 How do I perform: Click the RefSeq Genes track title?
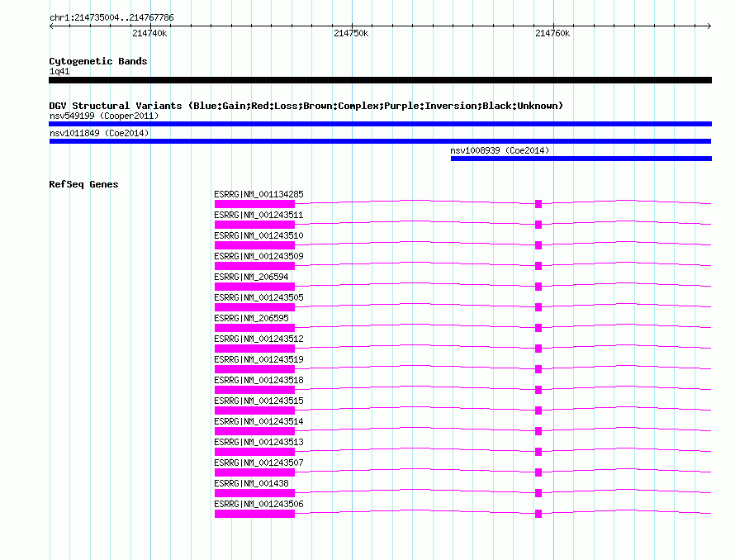click(83, 184)
